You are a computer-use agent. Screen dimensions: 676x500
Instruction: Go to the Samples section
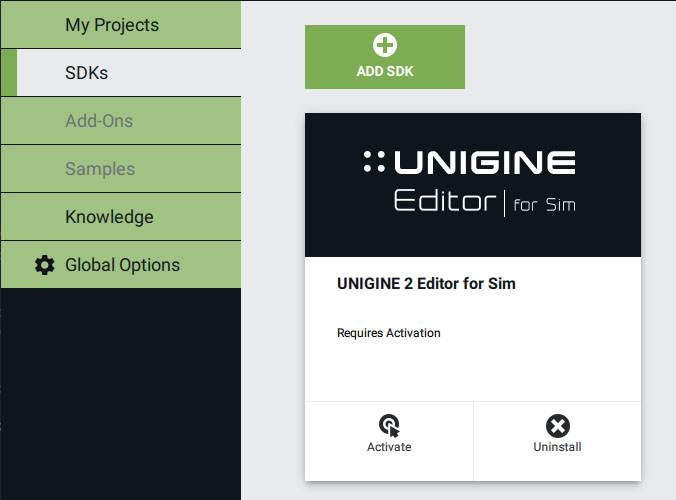121,169
